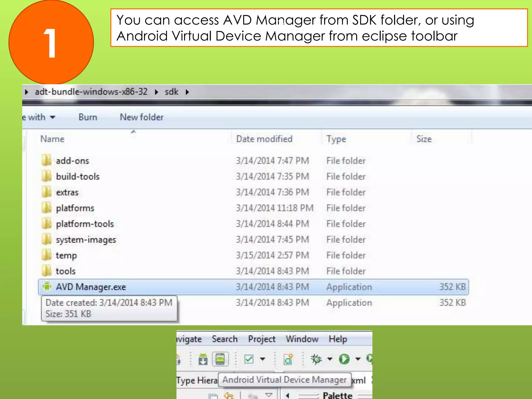Open lint check dropdown arrow

point(263,359)
